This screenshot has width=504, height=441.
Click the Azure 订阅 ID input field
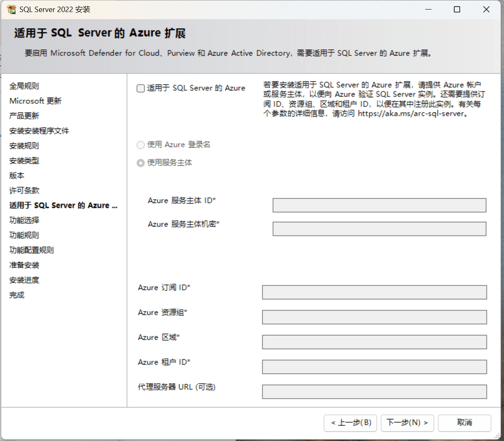[374, 292]
